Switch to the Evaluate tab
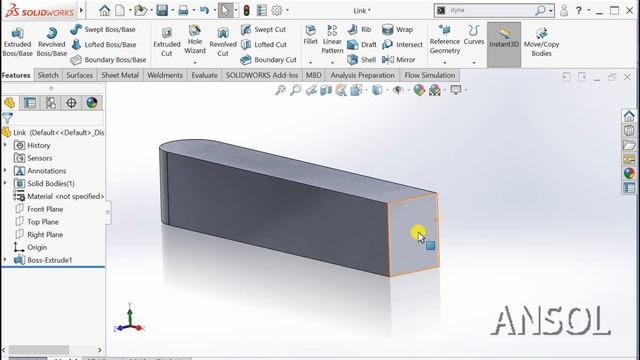 point(204,75)
